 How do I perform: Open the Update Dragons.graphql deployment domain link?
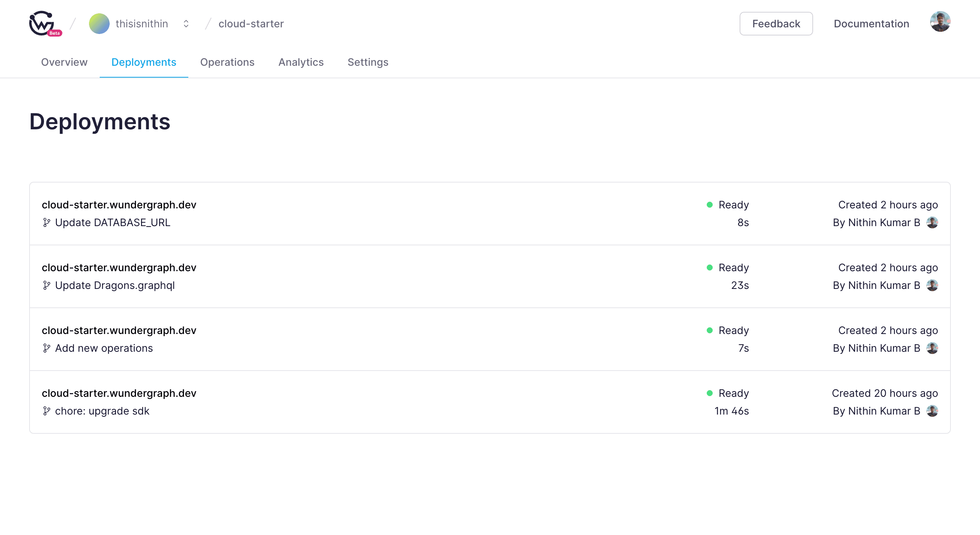(119, 268)
